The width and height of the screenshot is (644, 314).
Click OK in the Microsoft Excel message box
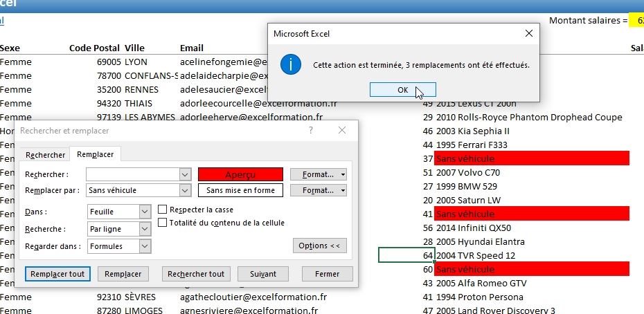pos(402,90)
